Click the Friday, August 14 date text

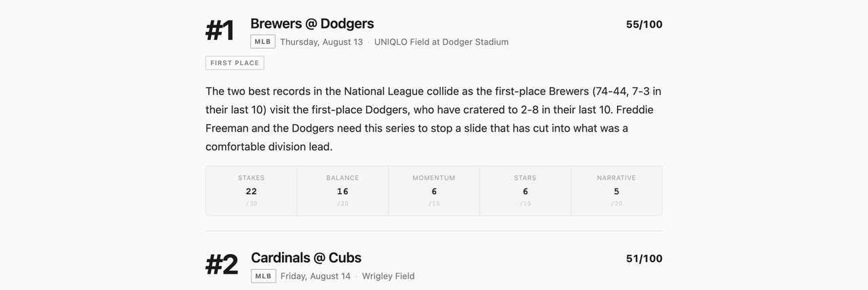pyautogui.click(x=316, y=276)
